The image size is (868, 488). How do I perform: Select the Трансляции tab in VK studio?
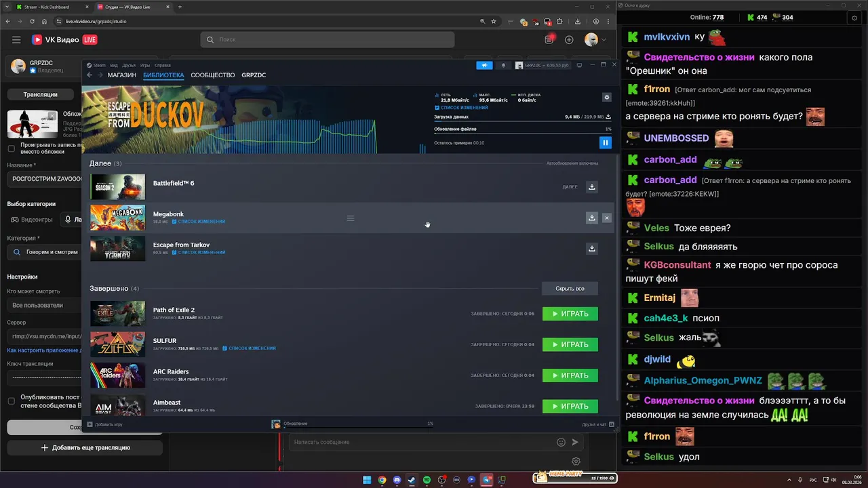[41, 94]
